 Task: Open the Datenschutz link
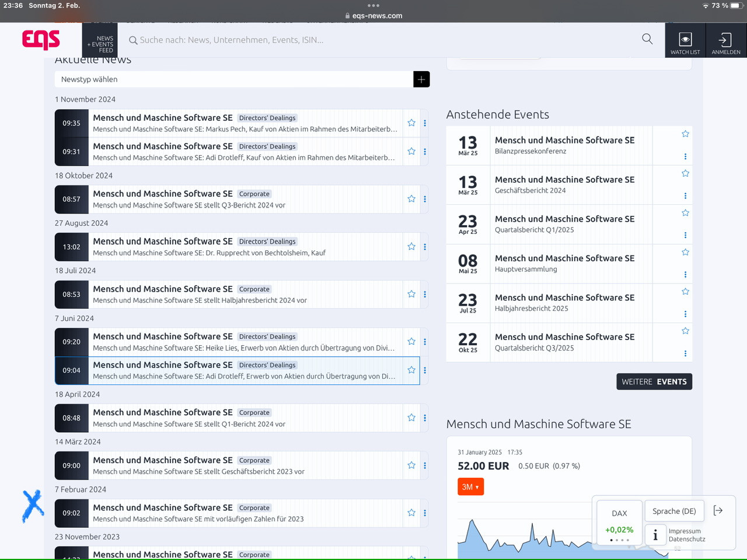click(x=687, y=539)
